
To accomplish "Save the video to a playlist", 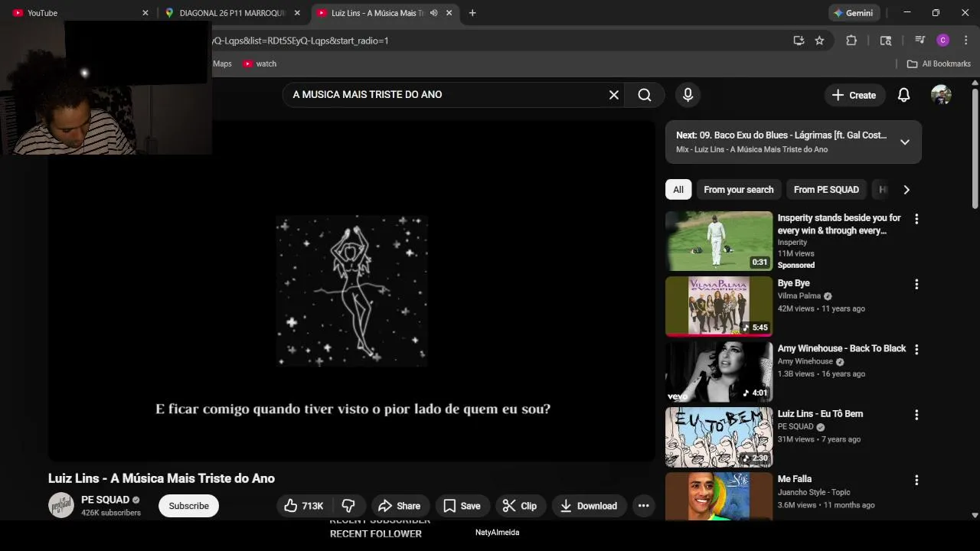I will tap(462, 506).
